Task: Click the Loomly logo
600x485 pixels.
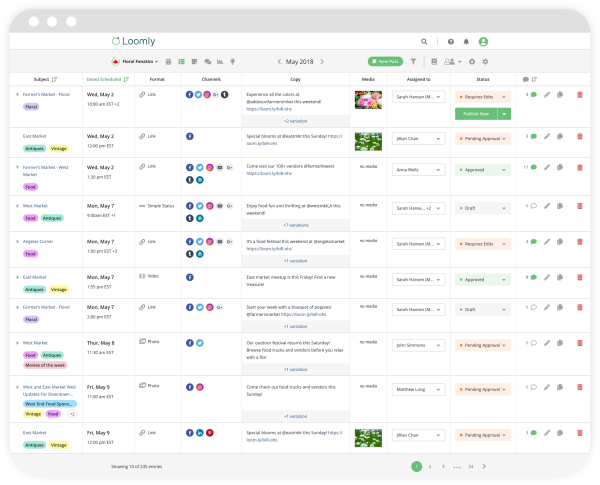Action: (134, 41)
